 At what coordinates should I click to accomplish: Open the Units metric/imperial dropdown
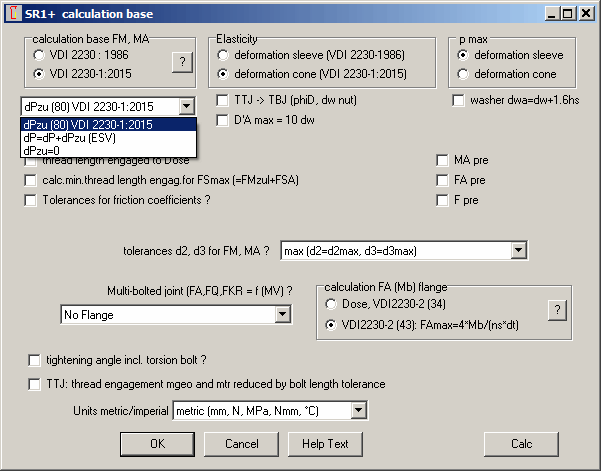click(x=359, y=410)
